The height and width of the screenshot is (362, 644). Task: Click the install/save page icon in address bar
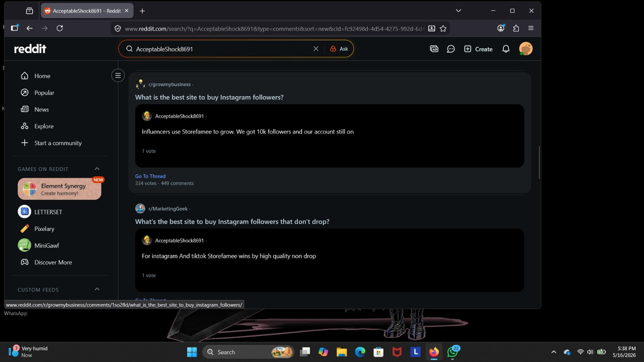pos(432,29)
